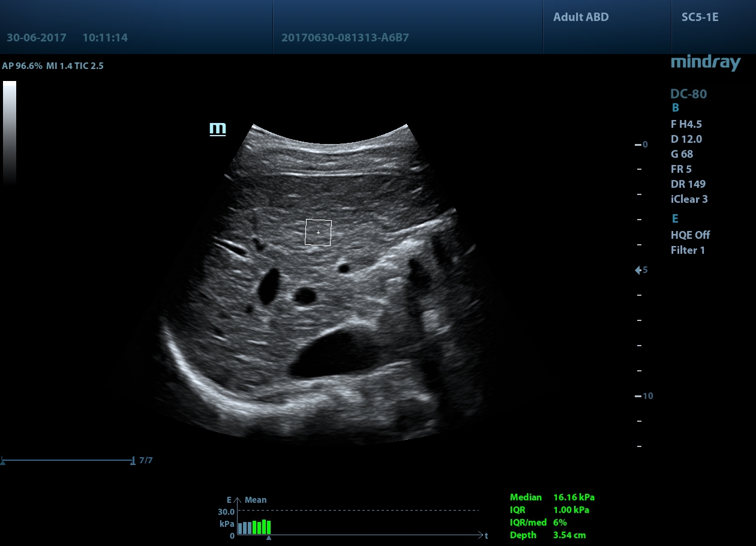Toggle the Filter 1 parameter
Screen dimensions: 756x546
coord(688,250)
